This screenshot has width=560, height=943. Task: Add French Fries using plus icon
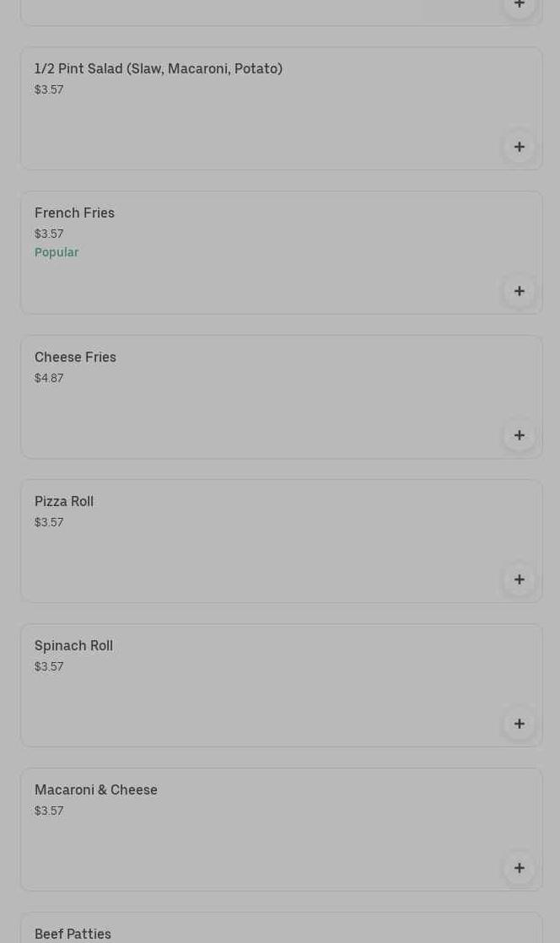click(x=519, y=291)
